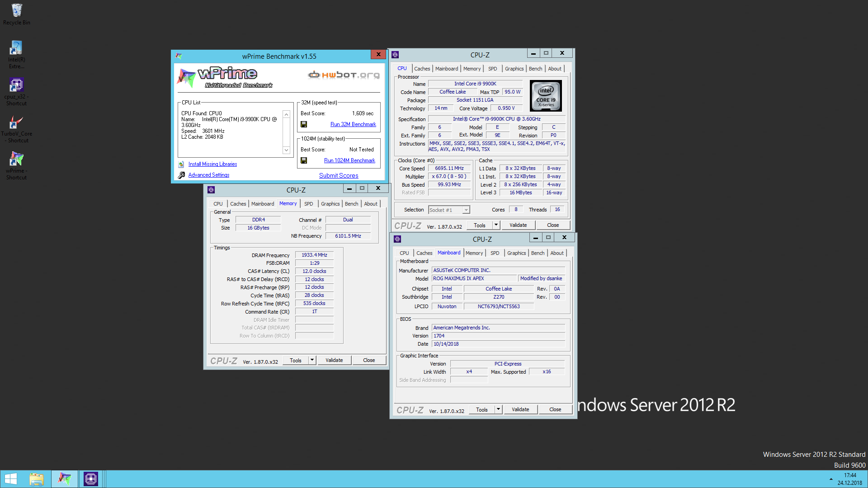Open wPrime shortcut on desktop
This screenshot has width=868, height=488.
coord(17,166)
